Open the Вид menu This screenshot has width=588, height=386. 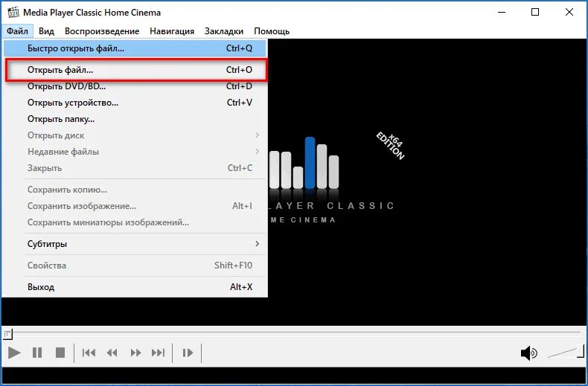coord(46,31)
